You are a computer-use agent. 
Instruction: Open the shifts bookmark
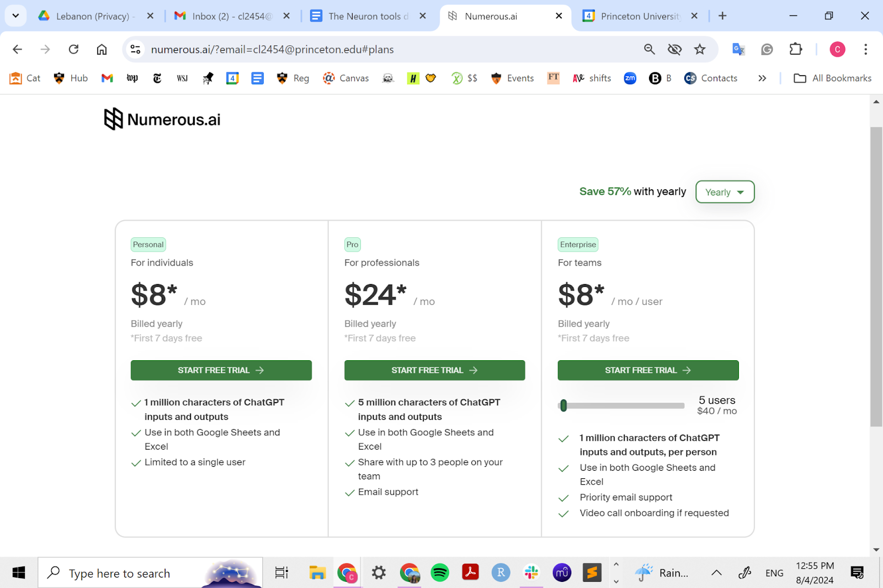(x=592, y=78)
